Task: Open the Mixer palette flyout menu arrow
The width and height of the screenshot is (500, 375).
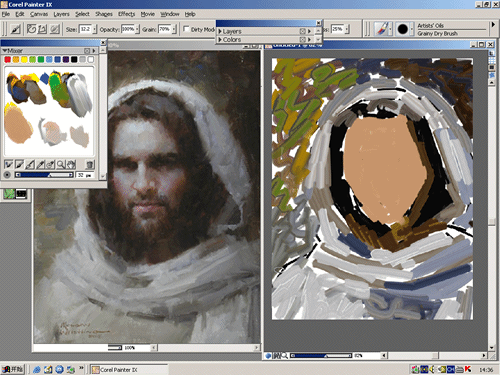Action: point(94,51)
